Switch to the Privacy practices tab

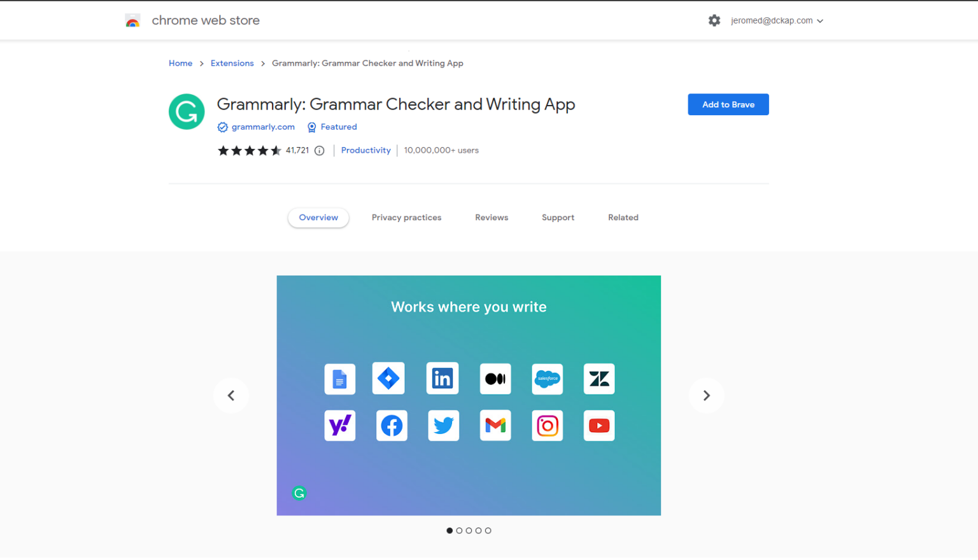[406, 218]
